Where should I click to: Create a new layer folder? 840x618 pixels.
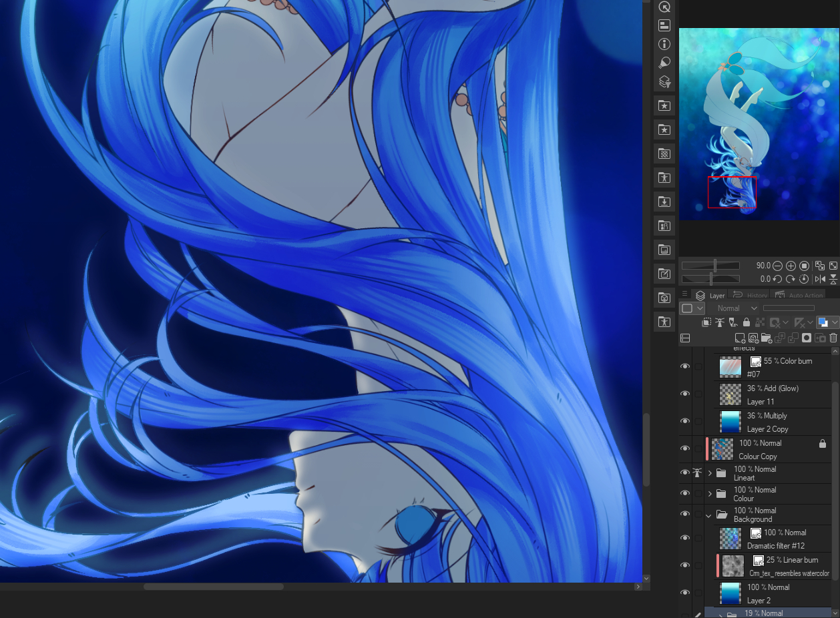767,338
